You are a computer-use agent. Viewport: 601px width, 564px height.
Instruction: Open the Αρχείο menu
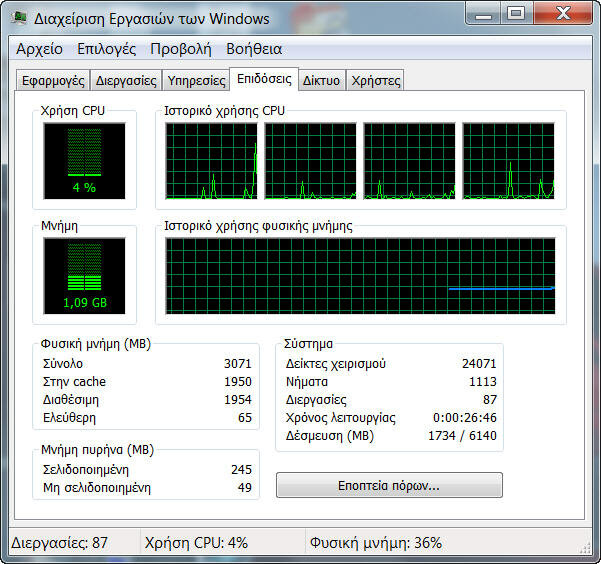[x=39, y=49]
